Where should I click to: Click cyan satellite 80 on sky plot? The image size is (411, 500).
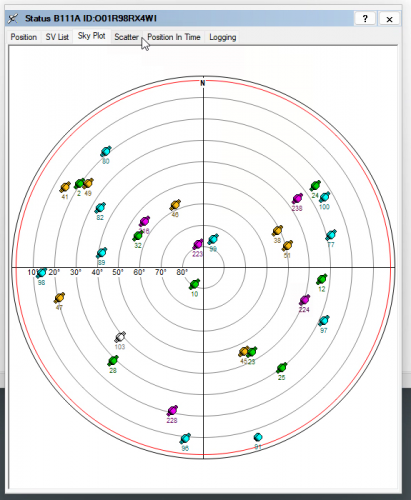click(106, 152)
